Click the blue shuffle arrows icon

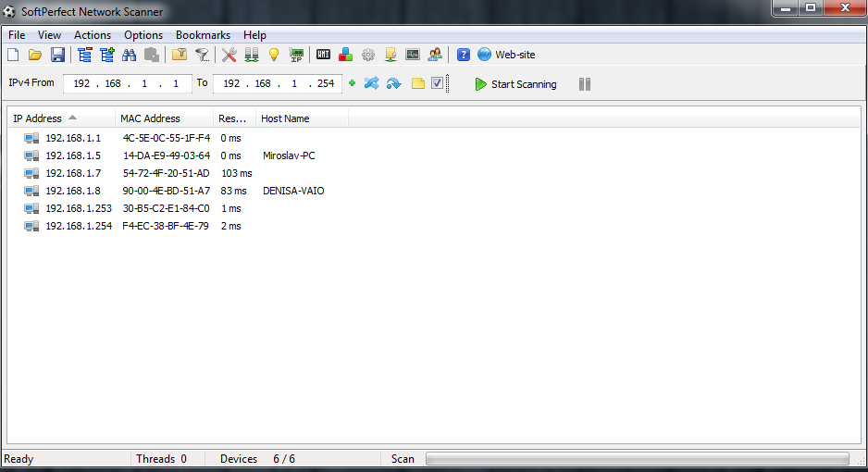pyautogui.click(x=371, y=83)
